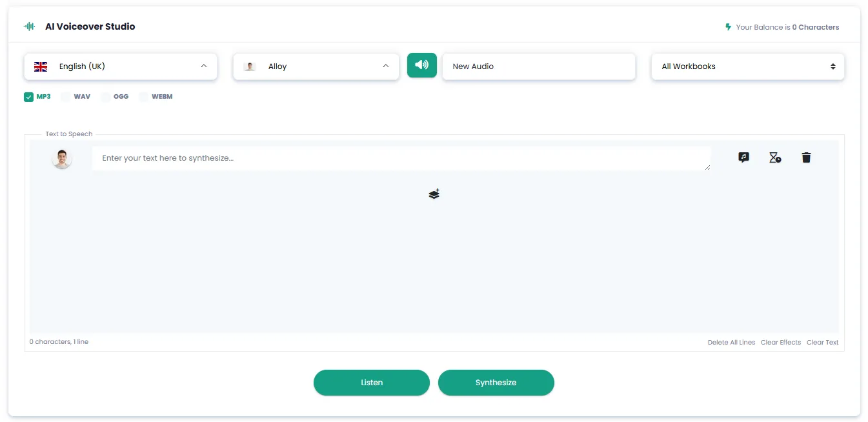Click the waveform logo icon beside AI Voiceover Studio
868x422 pixels.
pyautogui.click(x=30, y=26)
